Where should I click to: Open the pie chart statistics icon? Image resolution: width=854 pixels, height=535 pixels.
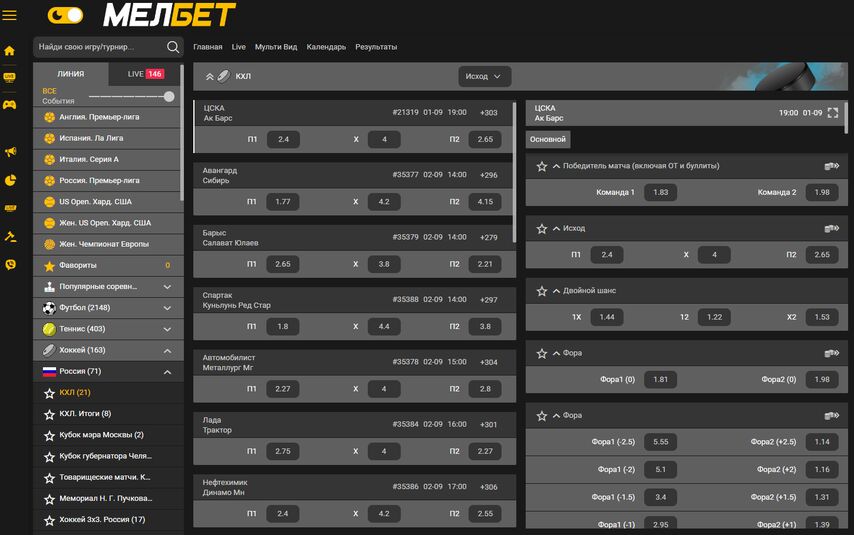pos(10,180)
